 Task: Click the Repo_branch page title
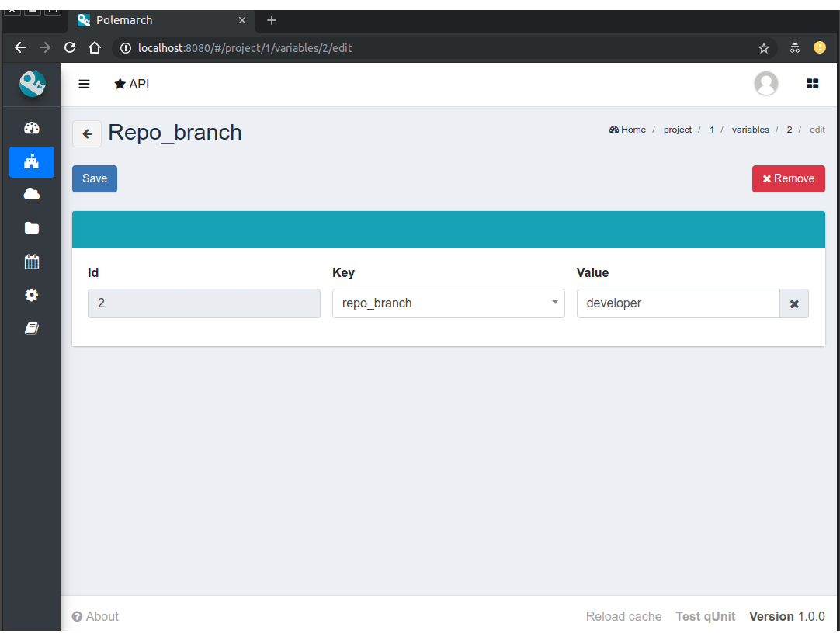175,133
